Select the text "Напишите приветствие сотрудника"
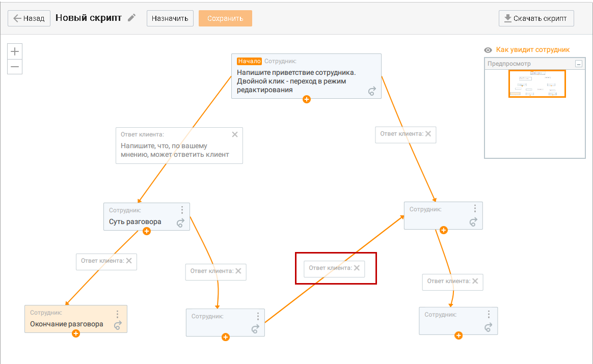The image size is (593, 364). click(x=296, y=73)
